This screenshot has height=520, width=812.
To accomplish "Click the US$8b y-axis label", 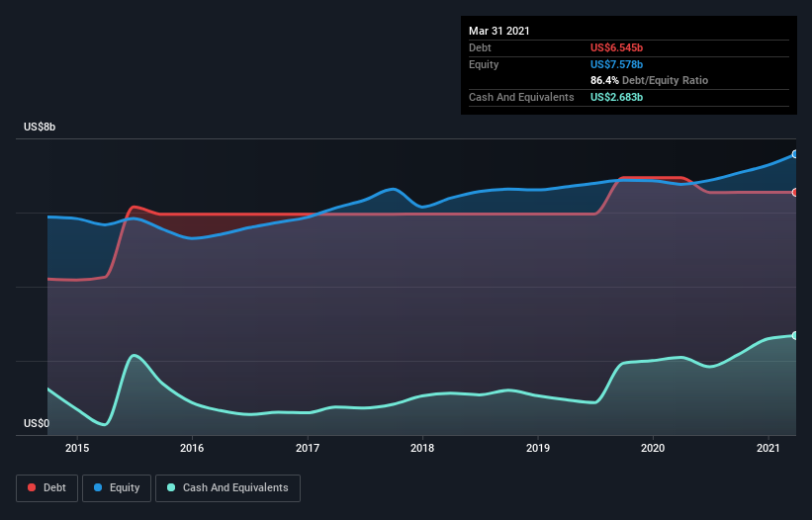I will tap(40, 127).
